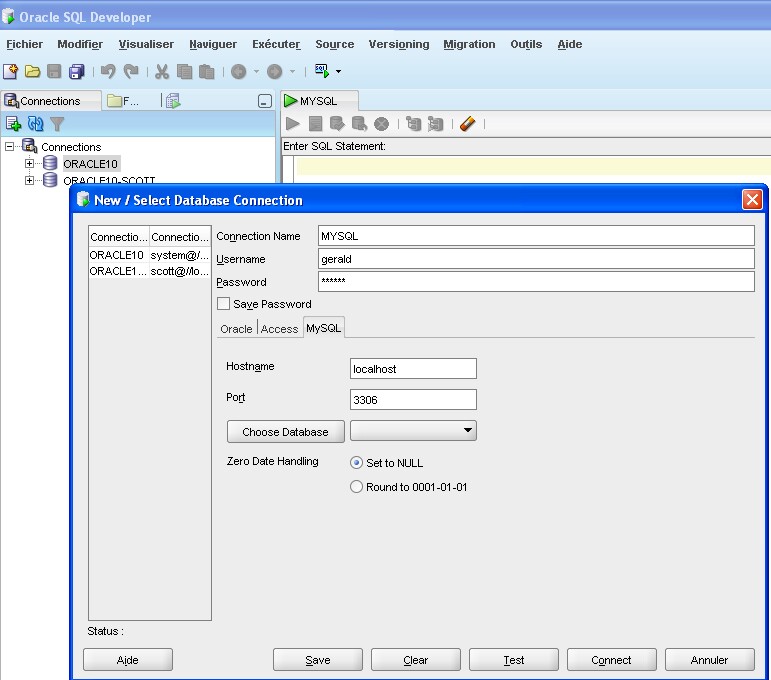The width and height of the screenshot is (771, 680).
Task: Click the eraser Clear icon in SQL toolbar
Action: [467, 124]
